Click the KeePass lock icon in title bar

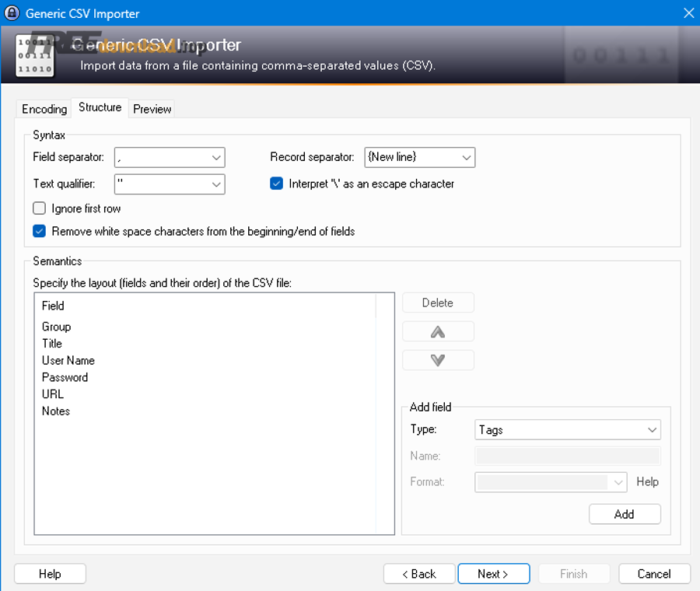click(x=12, y=13)
